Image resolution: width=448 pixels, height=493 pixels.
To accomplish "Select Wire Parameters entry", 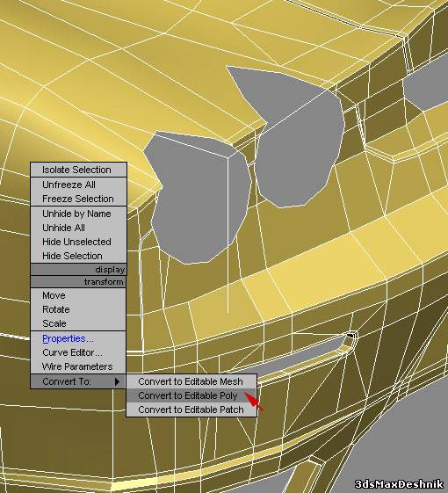I will (78, 366).
